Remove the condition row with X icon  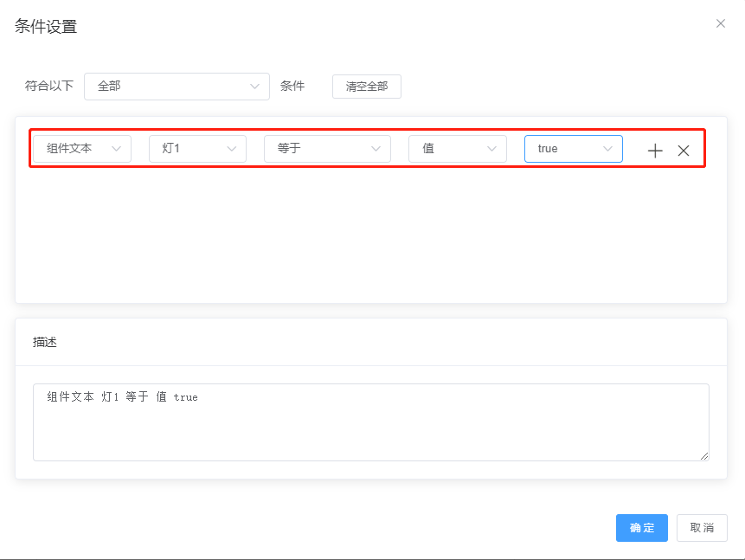pyautogui.click(x=684, y=151)
